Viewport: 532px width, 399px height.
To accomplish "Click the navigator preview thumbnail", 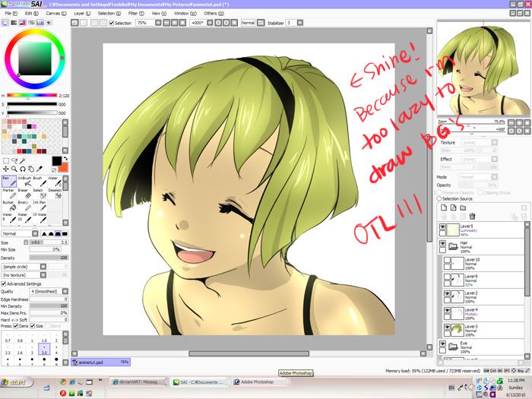I will pyautogui.click(x=483, y=69).
